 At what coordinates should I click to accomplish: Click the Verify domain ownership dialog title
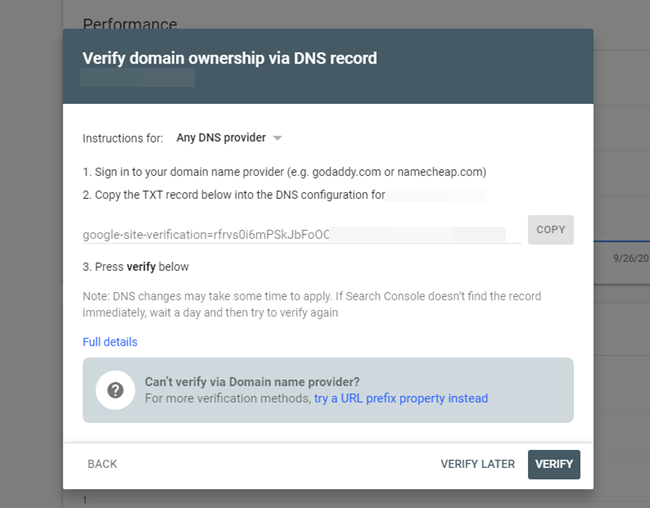229,58
